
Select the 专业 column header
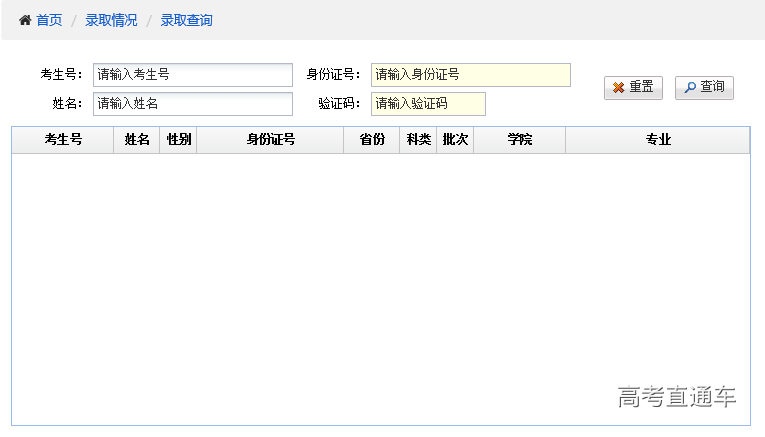pos(658,140)
